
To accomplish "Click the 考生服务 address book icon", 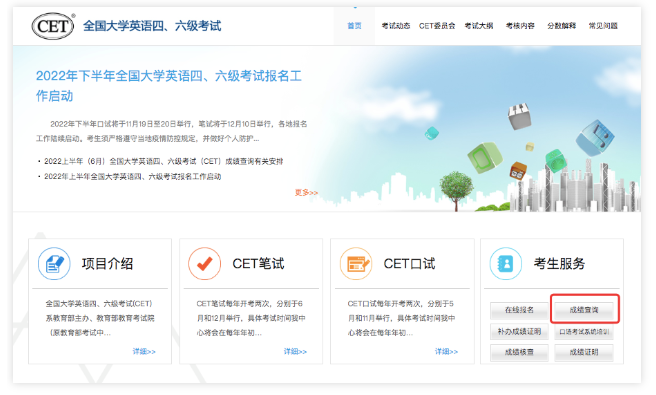I will coord(506,264).
